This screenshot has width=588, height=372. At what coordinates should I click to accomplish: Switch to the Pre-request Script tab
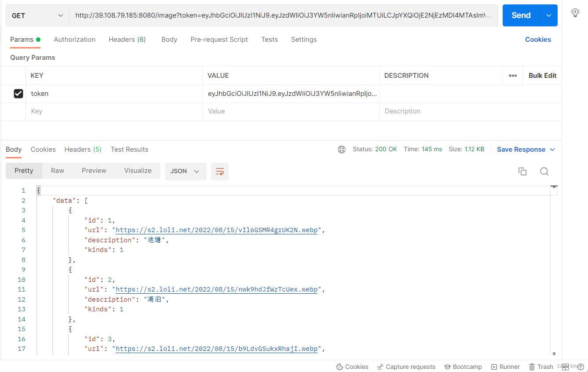point(219,40)
